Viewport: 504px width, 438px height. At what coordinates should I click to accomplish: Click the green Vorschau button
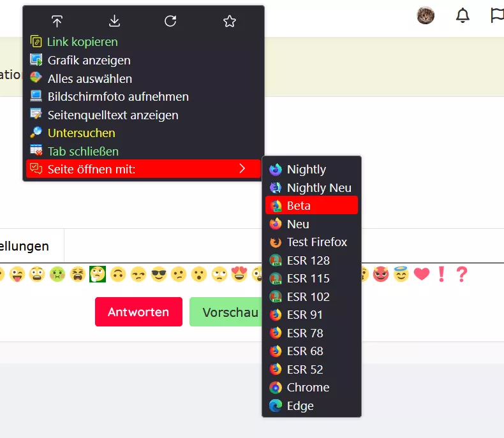pos(226,312)
